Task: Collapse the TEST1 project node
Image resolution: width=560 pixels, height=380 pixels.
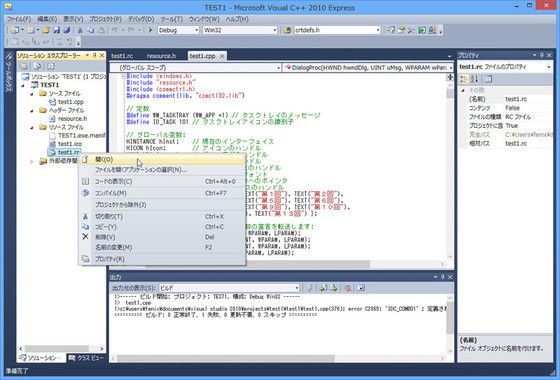Action: pyautogui.click(x=24, y=85)
